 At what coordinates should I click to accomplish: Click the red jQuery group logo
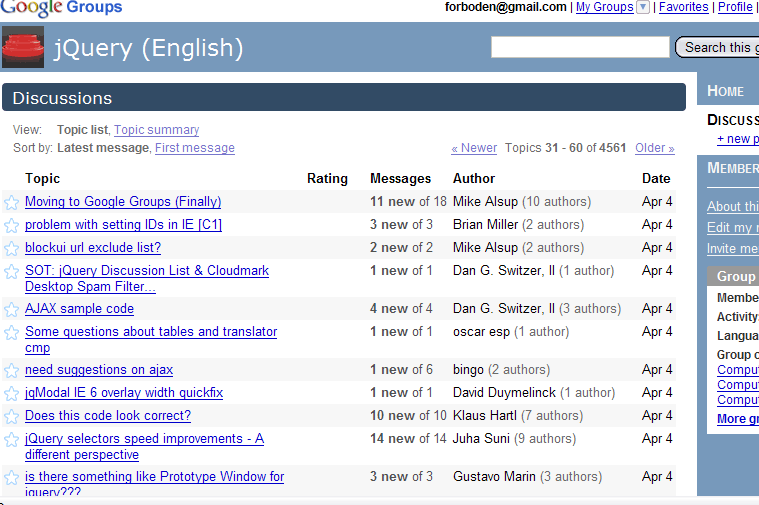coord(23,47)
